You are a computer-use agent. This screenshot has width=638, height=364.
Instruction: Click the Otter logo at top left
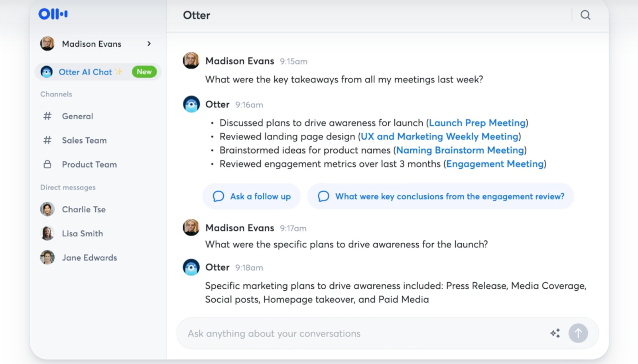tap(53, 14)
